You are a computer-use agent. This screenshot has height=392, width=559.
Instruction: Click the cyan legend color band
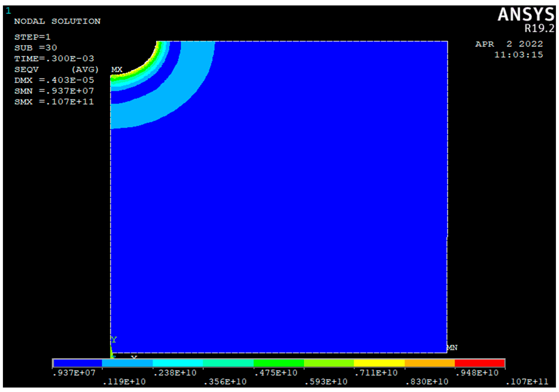click(178, 363)
